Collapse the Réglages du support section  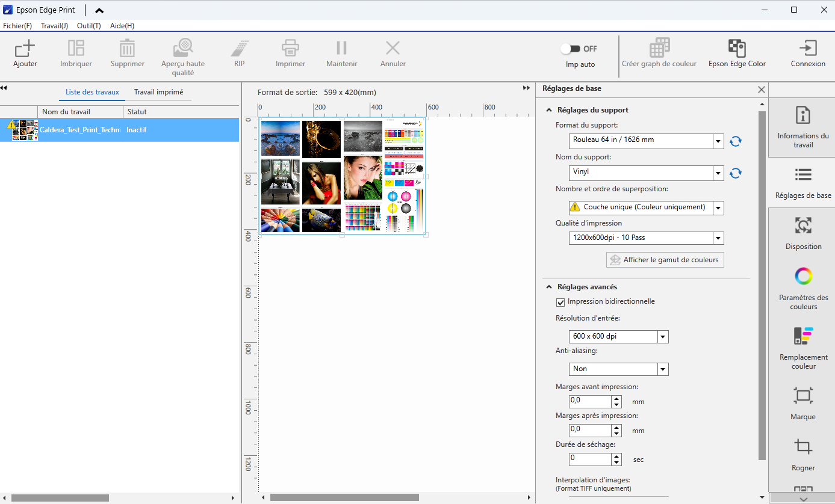click(549, 110)
